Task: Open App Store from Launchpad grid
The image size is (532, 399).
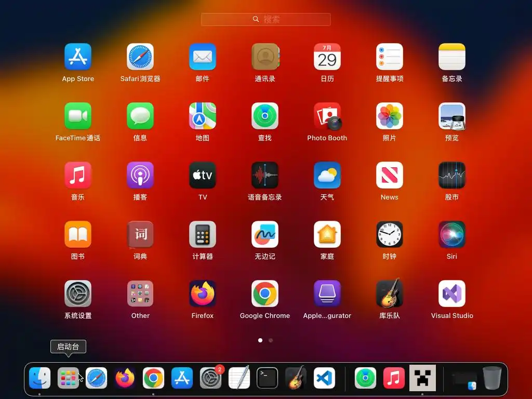Action: 78,57
